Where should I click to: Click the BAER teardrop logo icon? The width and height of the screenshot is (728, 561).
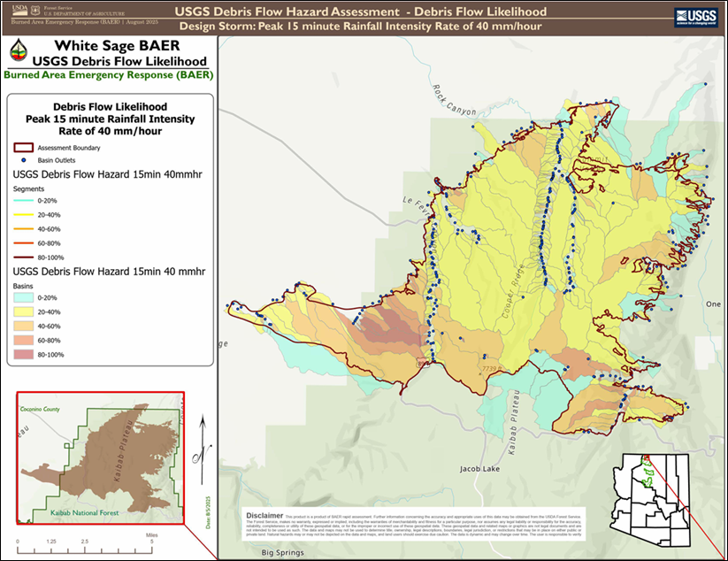(19, 50)
